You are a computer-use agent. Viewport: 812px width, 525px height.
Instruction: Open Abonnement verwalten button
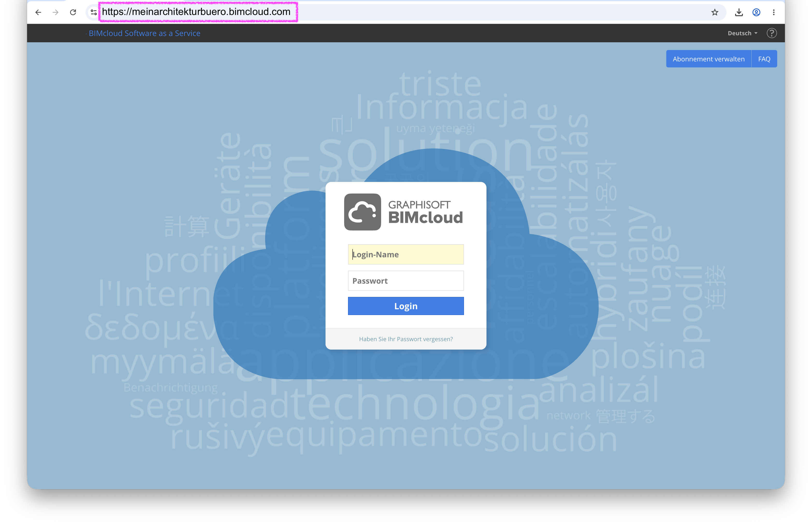[708, 59]
